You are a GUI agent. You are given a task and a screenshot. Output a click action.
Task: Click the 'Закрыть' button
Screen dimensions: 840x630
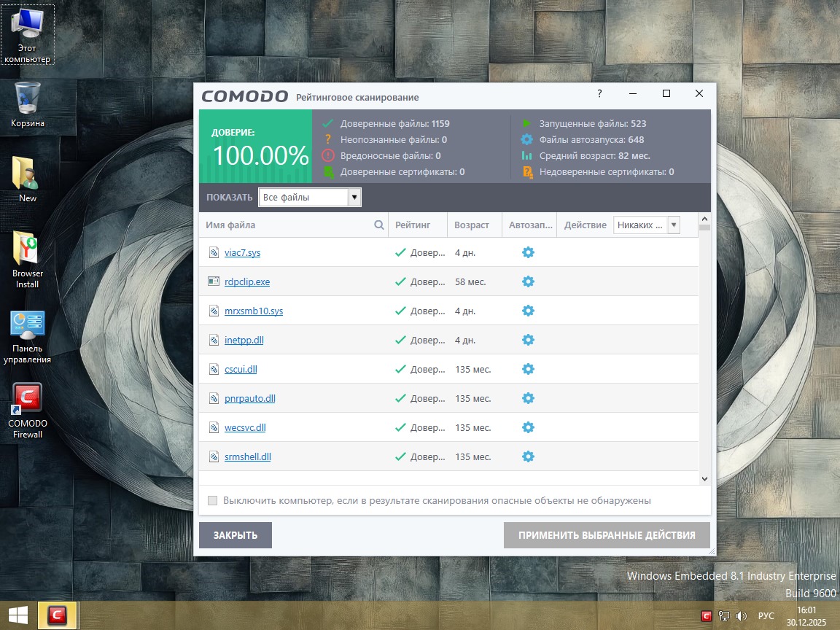click(x=235, y=535)
